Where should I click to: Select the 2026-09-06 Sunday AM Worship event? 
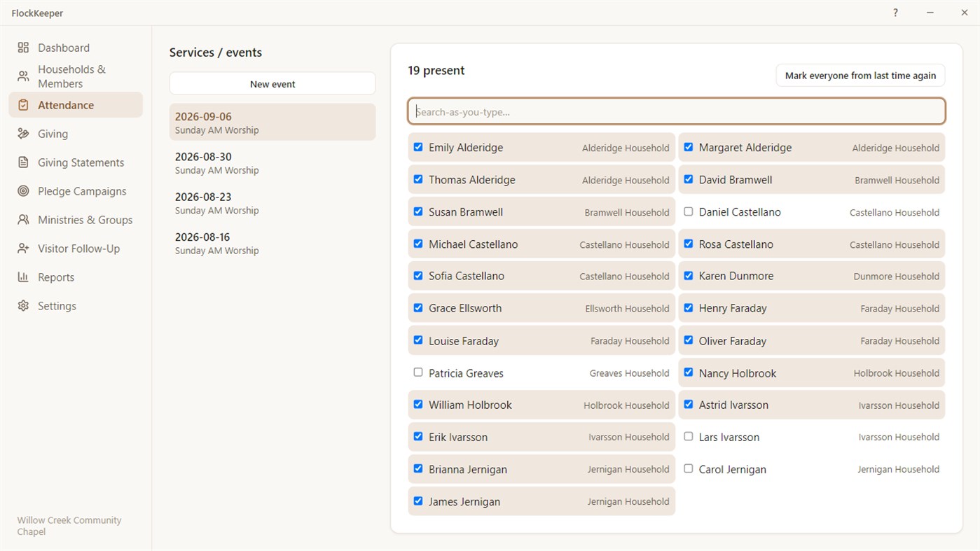[x=272, y=123]
